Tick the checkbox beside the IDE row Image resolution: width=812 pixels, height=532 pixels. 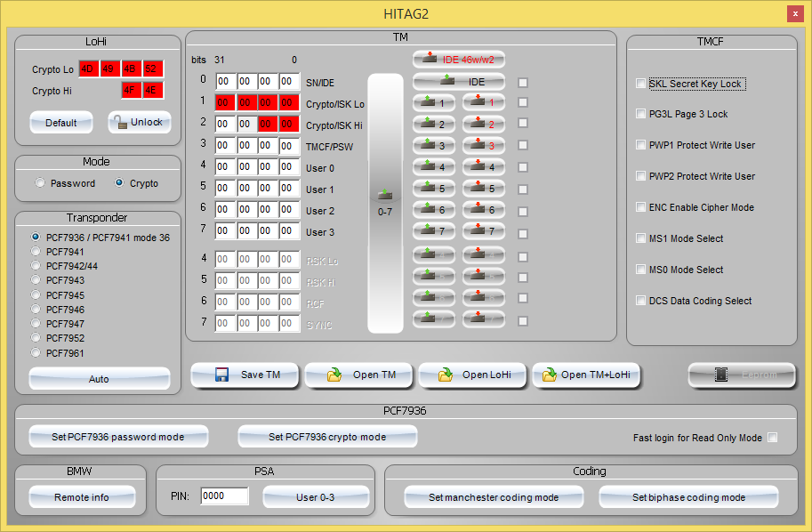point(523,83)
